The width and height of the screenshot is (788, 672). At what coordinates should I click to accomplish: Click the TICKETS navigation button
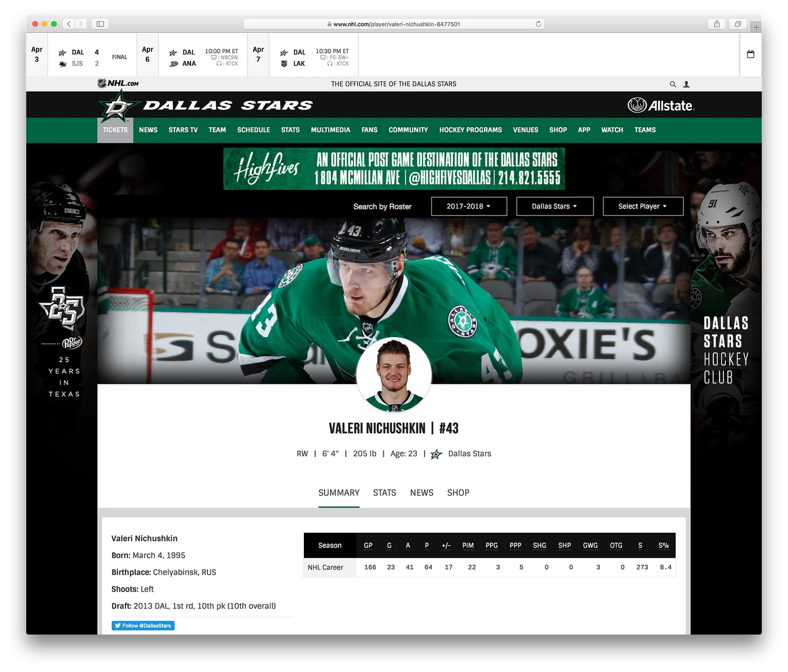pos(115,130)
